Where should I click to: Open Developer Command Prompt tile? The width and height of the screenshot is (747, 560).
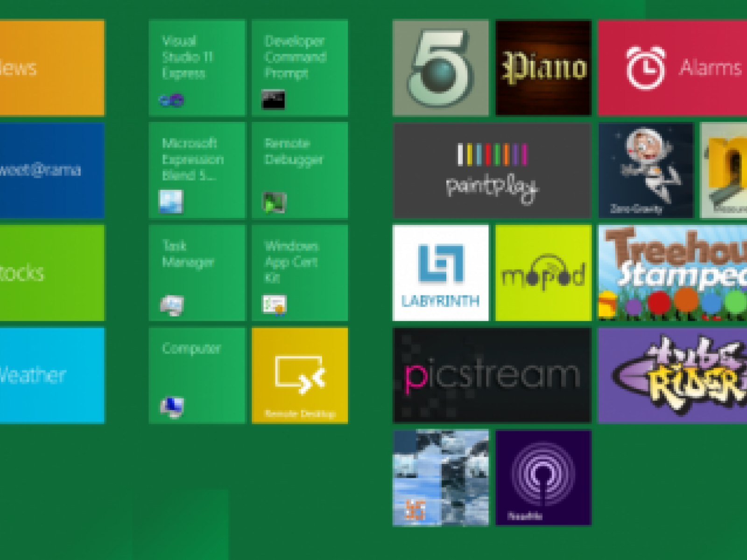point(300,68)
